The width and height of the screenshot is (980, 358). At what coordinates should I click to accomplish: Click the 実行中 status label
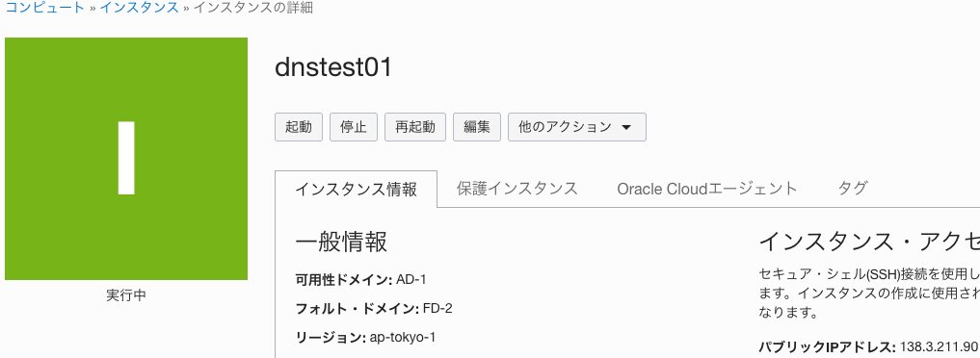click(x=126, y=295)
